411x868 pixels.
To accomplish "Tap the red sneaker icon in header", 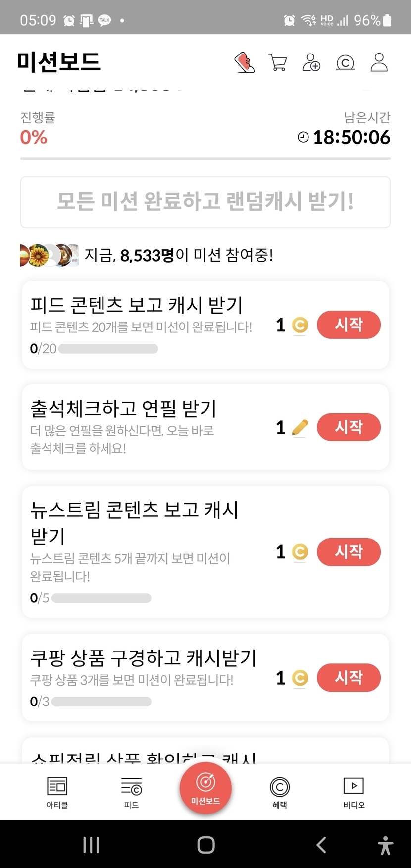I will click(244, 63).
